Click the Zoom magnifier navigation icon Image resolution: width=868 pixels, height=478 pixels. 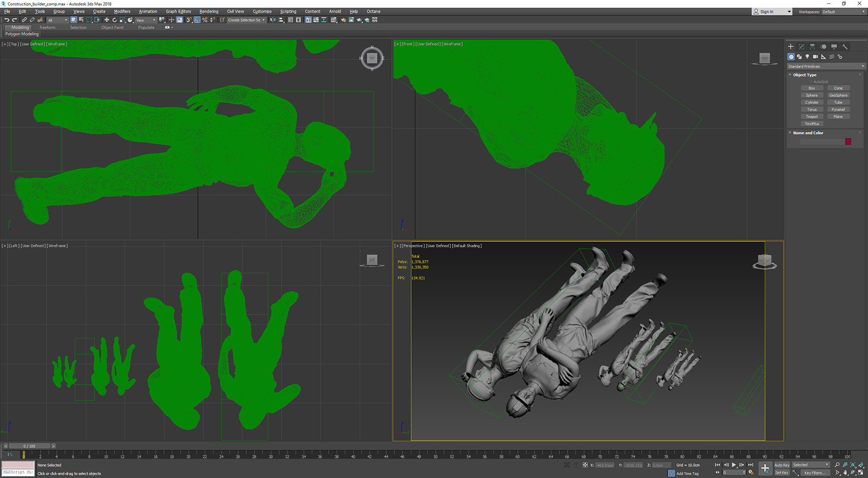pos(837,465)
